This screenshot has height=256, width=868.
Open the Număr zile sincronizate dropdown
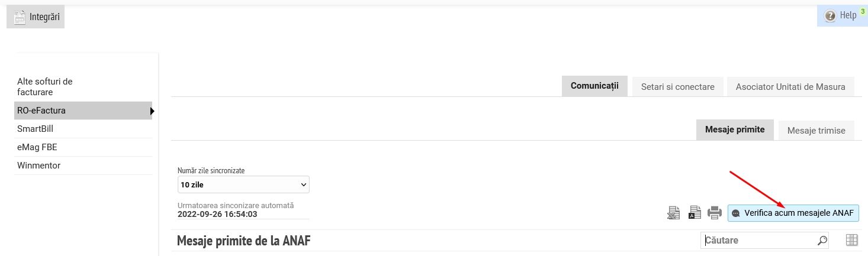[243, 184]
